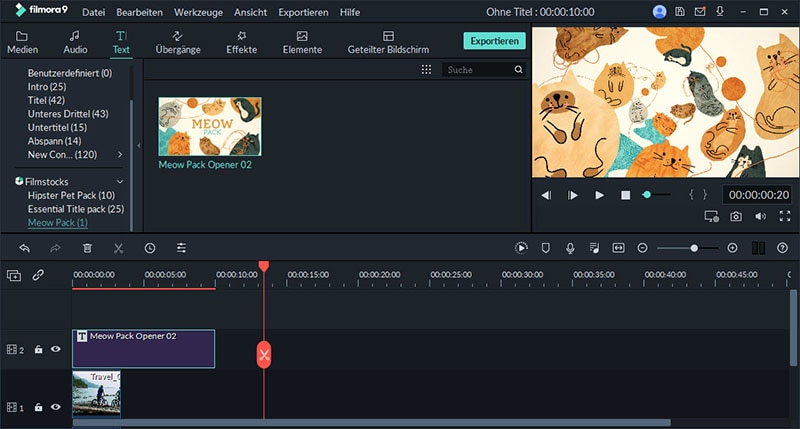Open the user account icon
The image size is (800, 429).
click(x=659, y=12)
